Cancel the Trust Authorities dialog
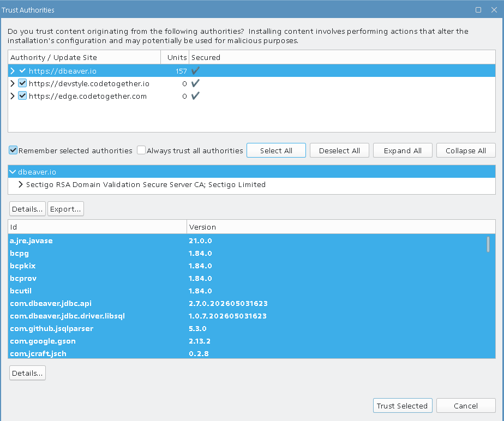504x421 pixels. click(466, 406)
